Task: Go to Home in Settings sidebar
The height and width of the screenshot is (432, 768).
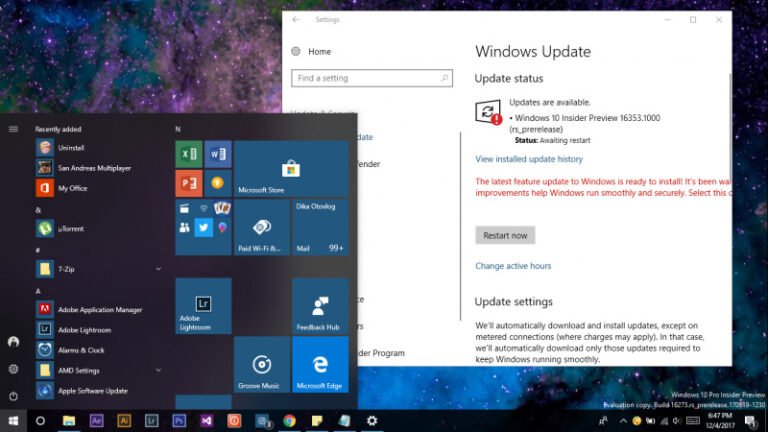Action: (x=319, y=51)
